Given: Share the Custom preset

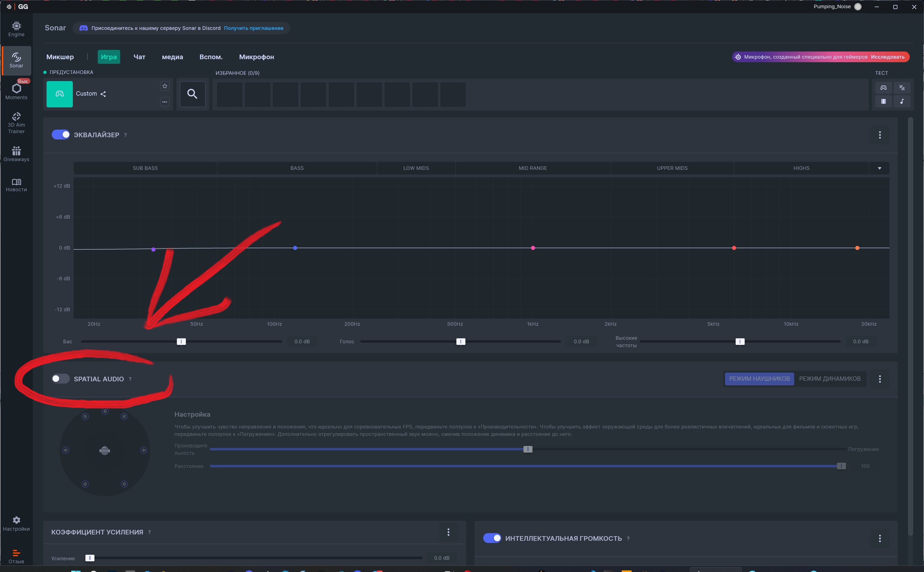Looking at the screenshot, I should 103,94.
